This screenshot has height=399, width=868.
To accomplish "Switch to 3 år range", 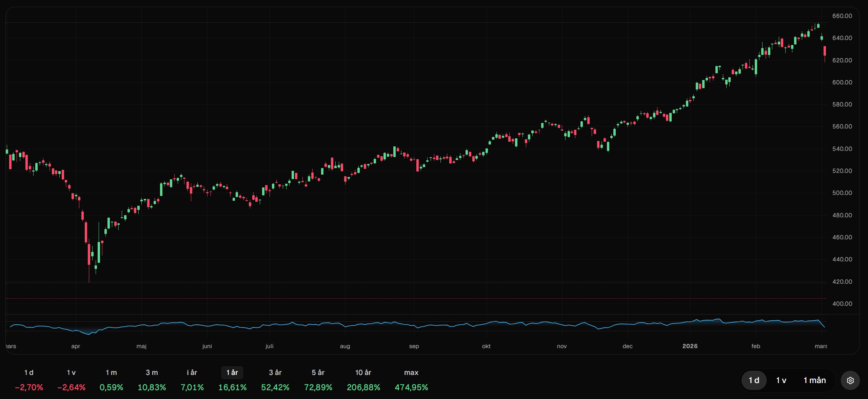I will (275, 373).
